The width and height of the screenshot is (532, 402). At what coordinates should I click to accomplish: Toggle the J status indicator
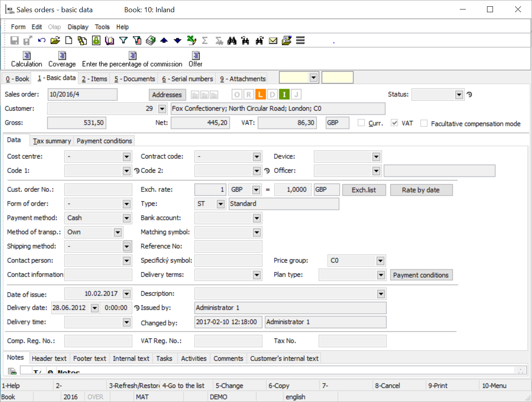[x=296, y=95]
